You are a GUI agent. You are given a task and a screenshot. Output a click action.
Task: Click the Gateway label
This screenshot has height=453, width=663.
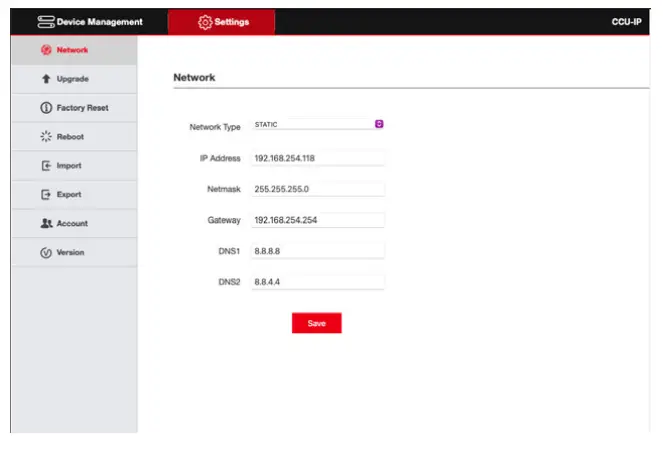pos(224,220)
